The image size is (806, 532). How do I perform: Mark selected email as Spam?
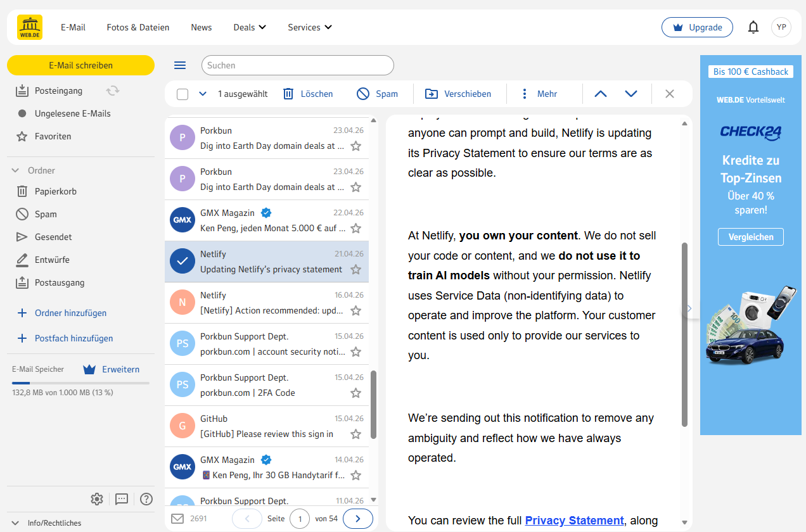click(x=377, y=94)
